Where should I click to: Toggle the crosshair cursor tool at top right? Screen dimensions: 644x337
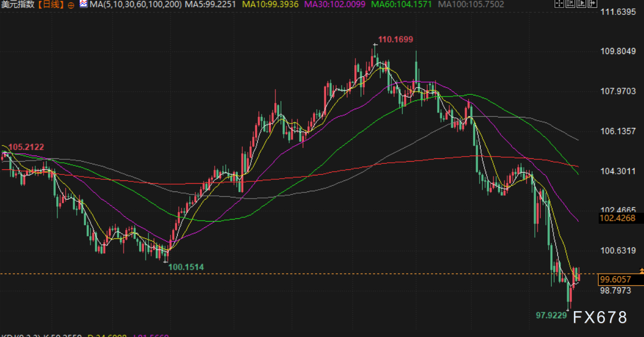[x=559, y=4]
